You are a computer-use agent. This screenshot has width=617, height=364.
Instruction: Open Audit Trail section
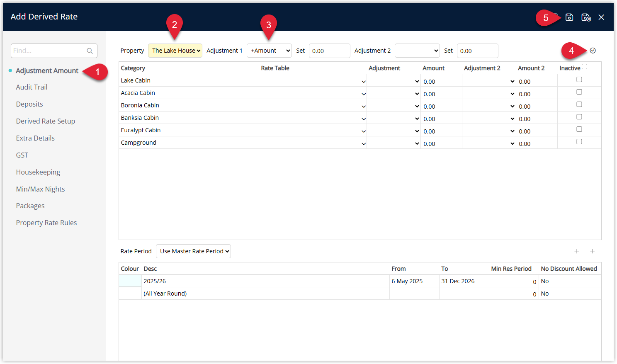[32, 87]
